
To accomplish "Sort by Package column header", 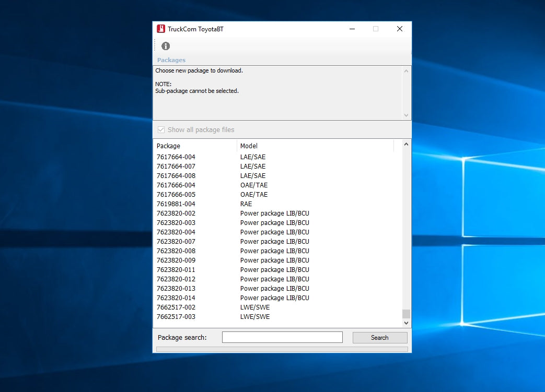I will (195, 146).
